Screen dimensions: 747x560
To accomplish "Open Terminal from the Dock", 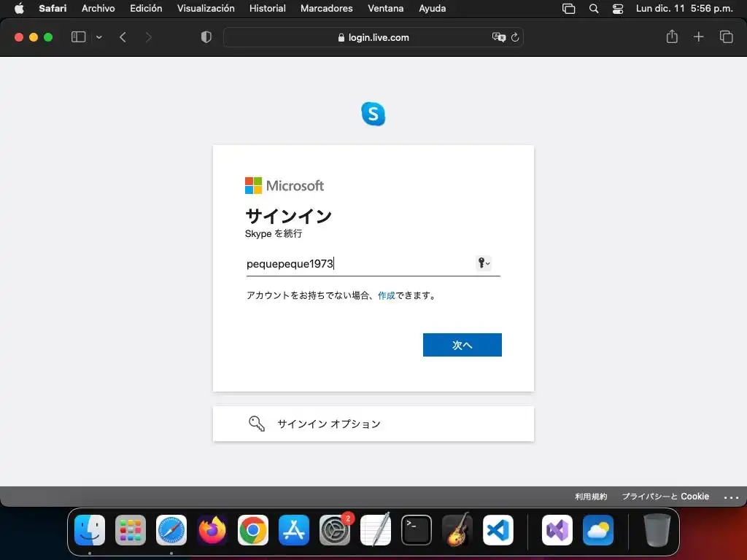I will click(417, 530).
